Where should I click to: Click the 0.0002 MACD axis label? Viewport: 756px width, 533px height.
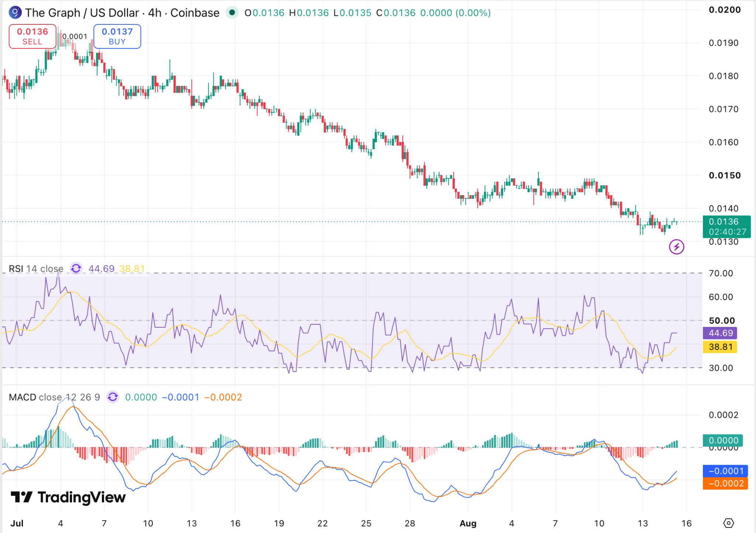pyautogui.click(x=724, y=415)
